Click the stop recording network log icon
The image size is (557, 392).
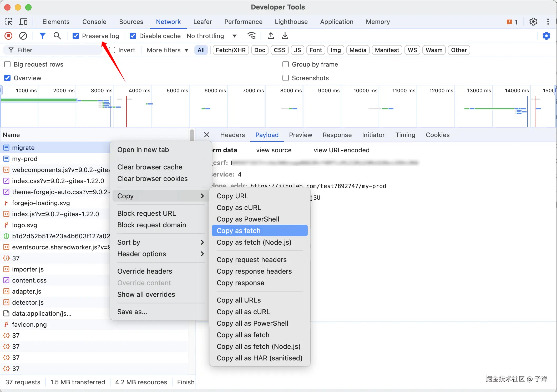8,36
